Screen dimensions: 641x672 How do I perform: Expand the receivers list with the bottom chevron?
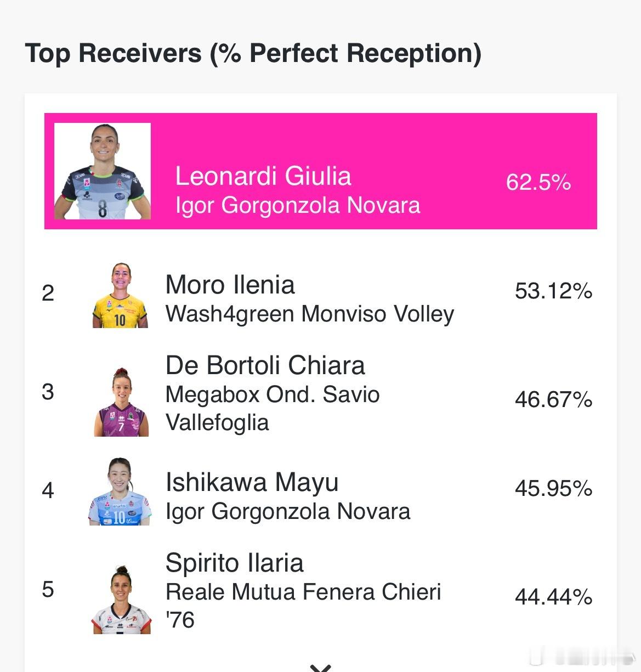320,667
